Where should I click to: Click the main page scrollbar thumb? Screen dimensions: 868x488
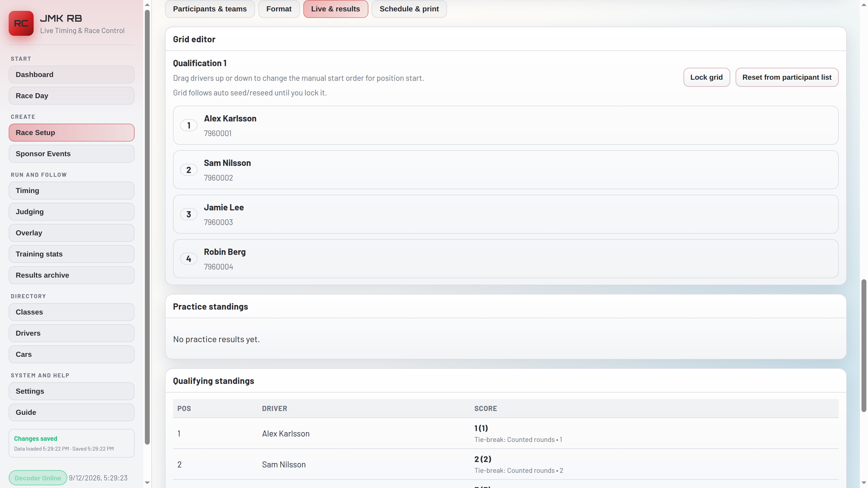point(864,346)
